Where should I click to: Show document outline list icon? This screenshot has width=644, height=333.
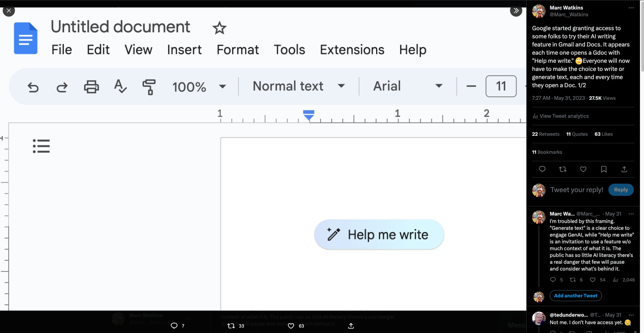point(41,146)
